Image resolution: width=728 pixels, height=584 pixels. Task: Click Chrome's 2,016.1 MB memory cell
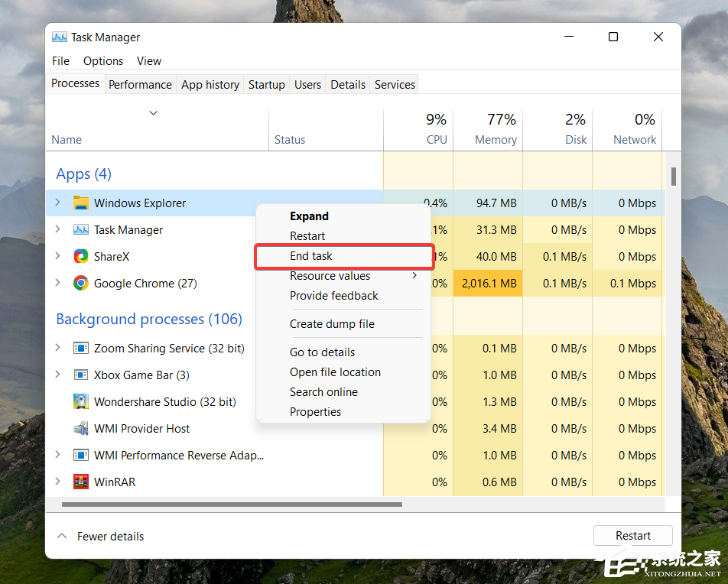(x=488, y=283)
